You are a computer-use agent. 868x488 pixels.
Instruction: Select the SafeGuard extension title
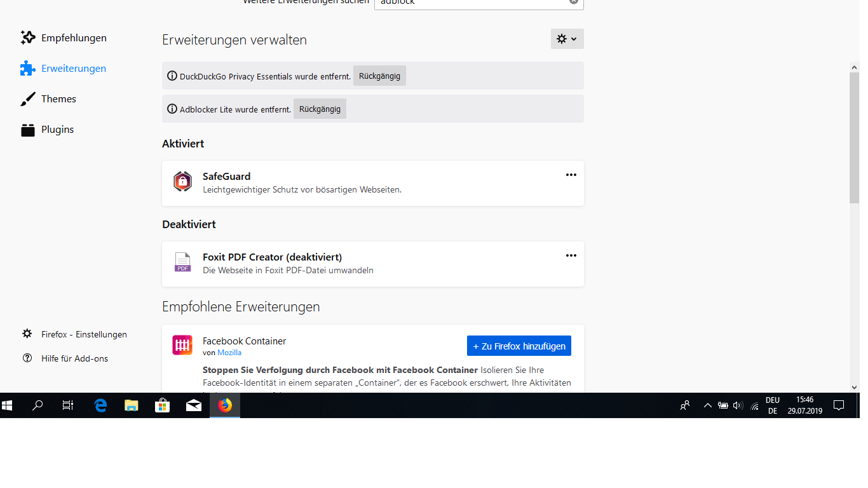click(226, 176)
